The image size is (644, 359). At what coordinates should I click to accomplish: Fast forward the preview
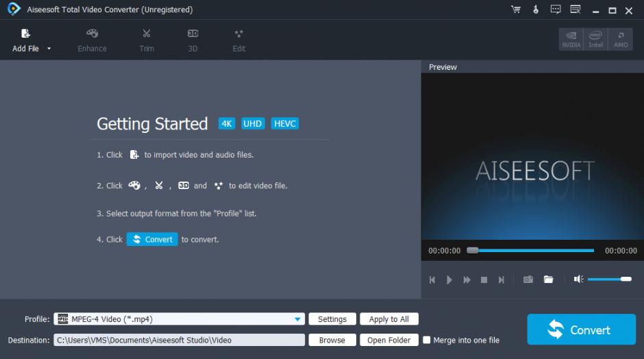[x=467, y=280]
